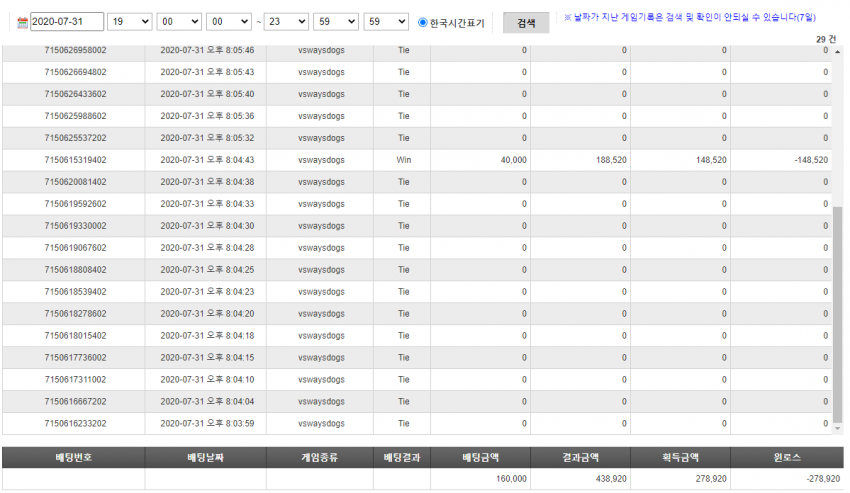Click the 배팅날짜 column header
850x493 pixels.
point(205,457)
